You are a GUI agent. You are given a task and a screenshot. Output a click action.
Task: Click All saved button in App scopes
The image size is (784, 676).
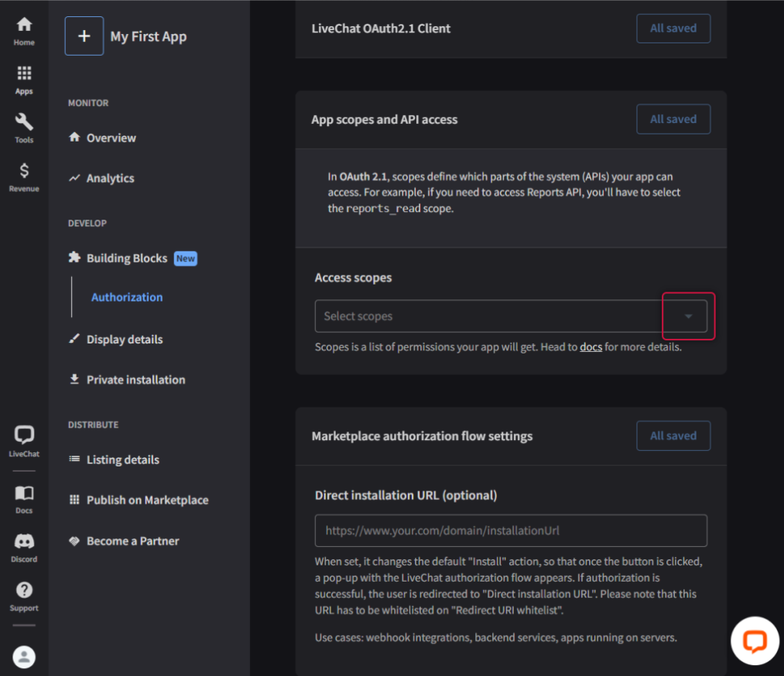(673, 119)
